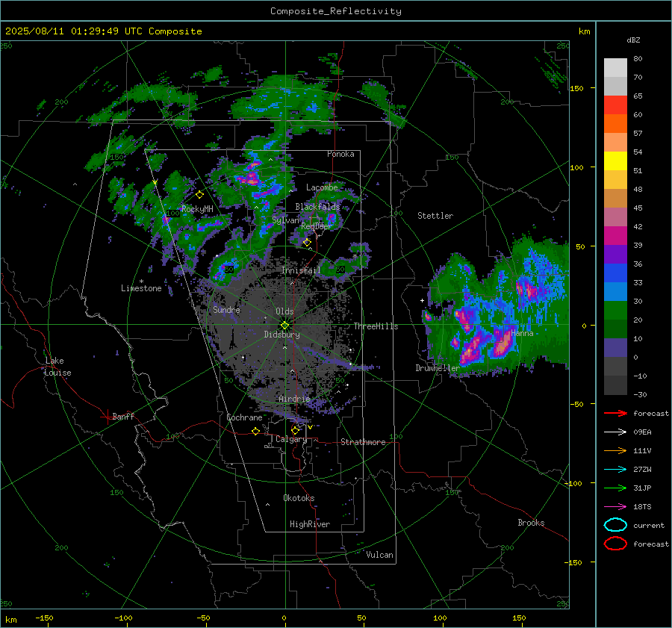Click the cyan 27ZW arrow legend icon
The image size is (672, 628).
[615, 470]
